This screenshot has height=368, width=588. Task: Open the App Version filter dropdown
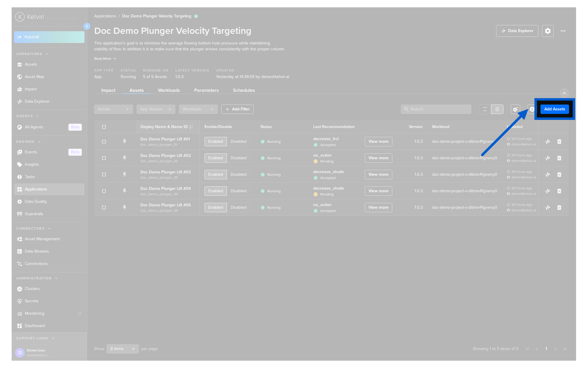(156, 109)
